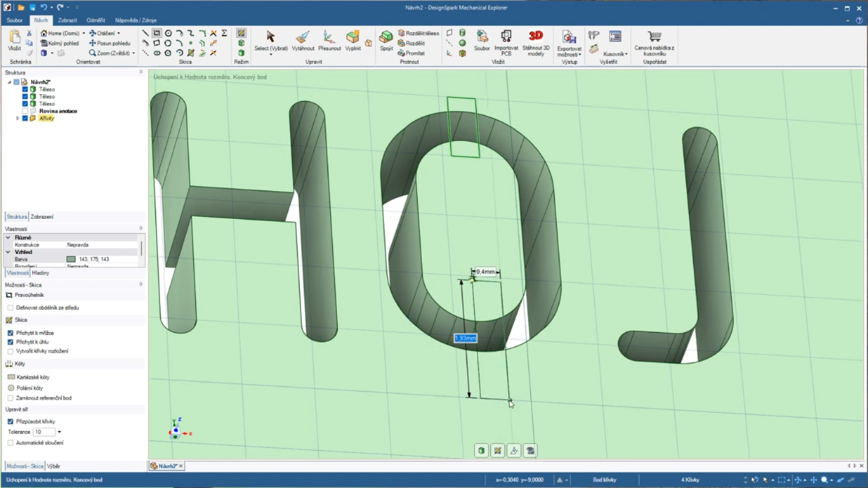Click the Spojit (Combine) tool
Viewport: 868px width, 488px height.
pos(387,41)
